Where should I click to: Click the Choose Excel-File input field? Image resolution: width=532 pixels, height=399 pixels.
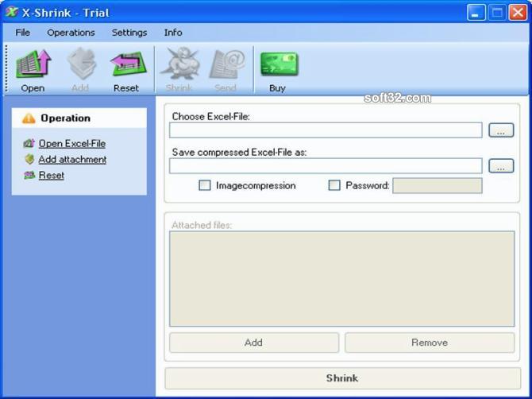pos(326,130)
